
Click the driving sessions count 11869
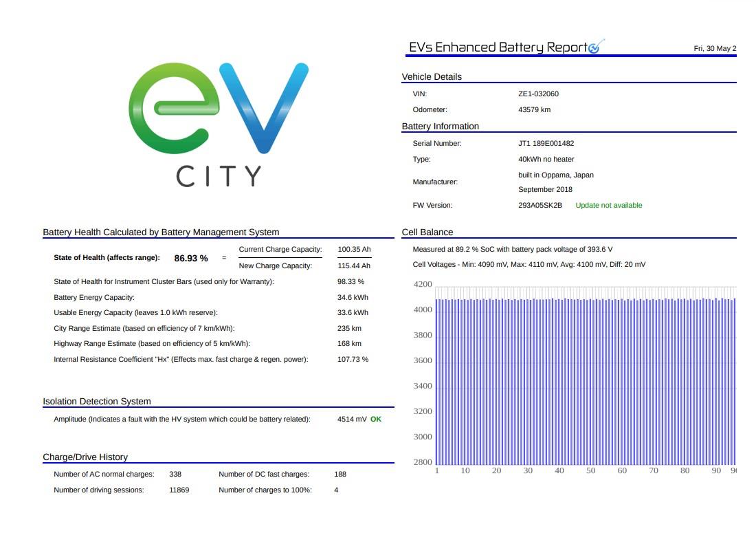(179, 490)
